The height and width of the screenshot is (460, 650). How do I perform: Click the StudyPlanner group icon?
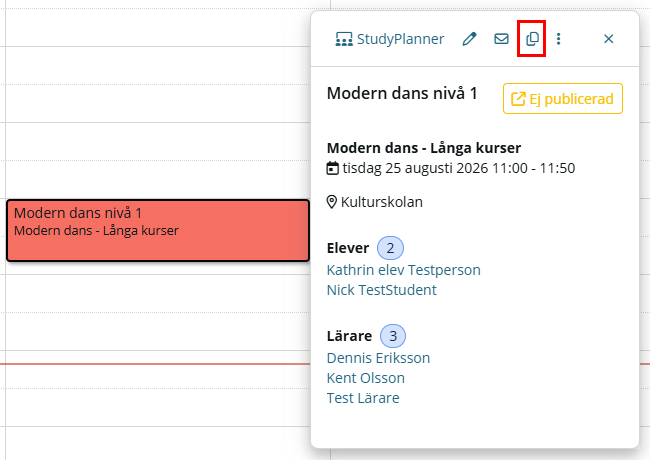(x=344, y=39)
